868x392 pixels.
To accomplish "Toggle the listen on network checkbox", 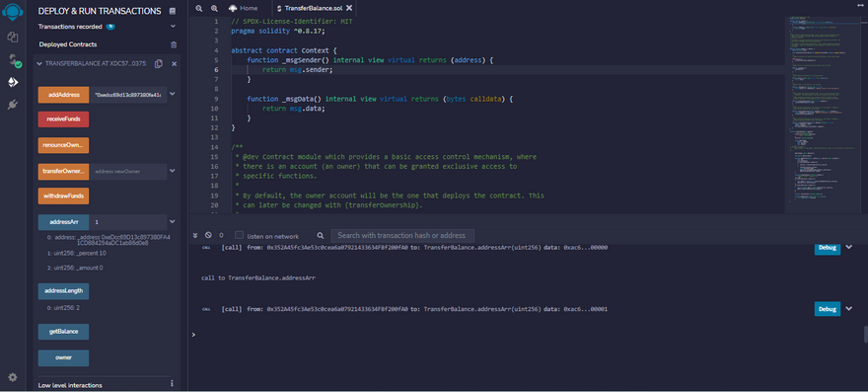I will pyautogui.click(x=239, y=235).
